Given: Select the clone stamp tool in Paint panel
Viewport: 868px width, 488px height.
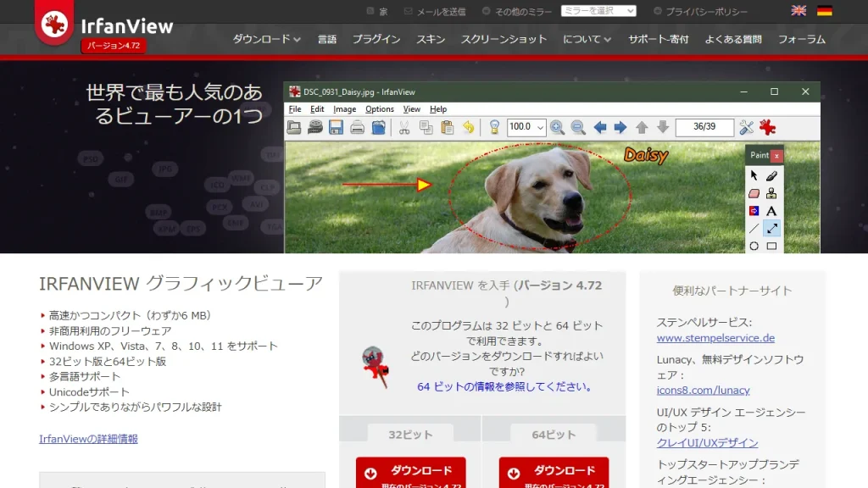Looking at the screenshot, I should coord(771,194).
